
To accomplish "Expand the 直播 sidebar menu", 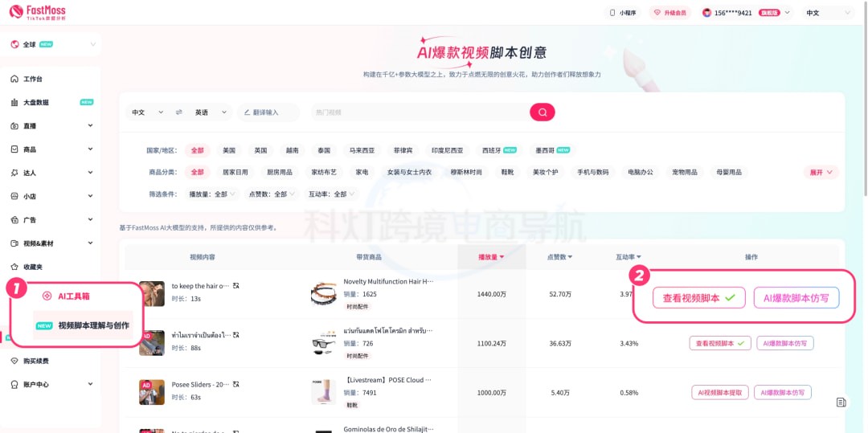I will [51, 126].
